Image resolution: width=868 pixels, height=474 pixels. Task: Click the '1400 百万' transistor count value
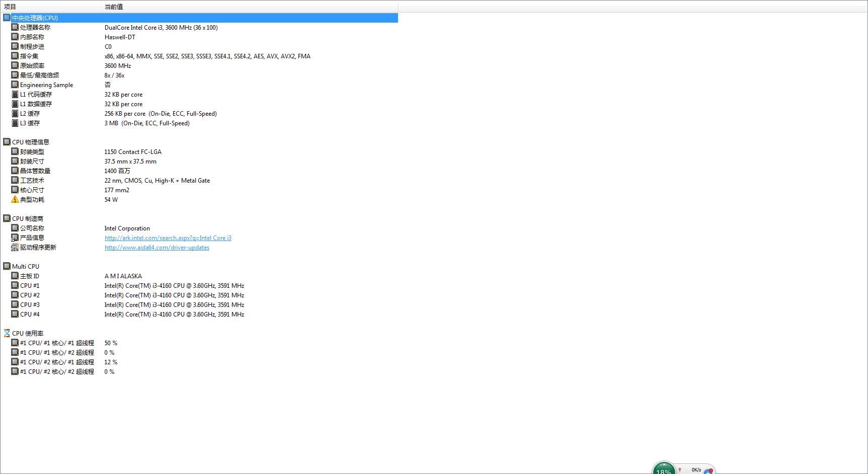point(117,171)
